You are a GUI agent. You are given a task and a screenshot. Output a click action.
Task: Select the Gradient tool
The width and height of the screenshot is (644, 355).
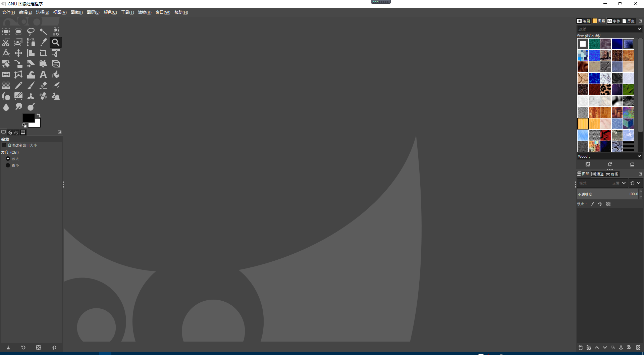click(x=6, y=86)
